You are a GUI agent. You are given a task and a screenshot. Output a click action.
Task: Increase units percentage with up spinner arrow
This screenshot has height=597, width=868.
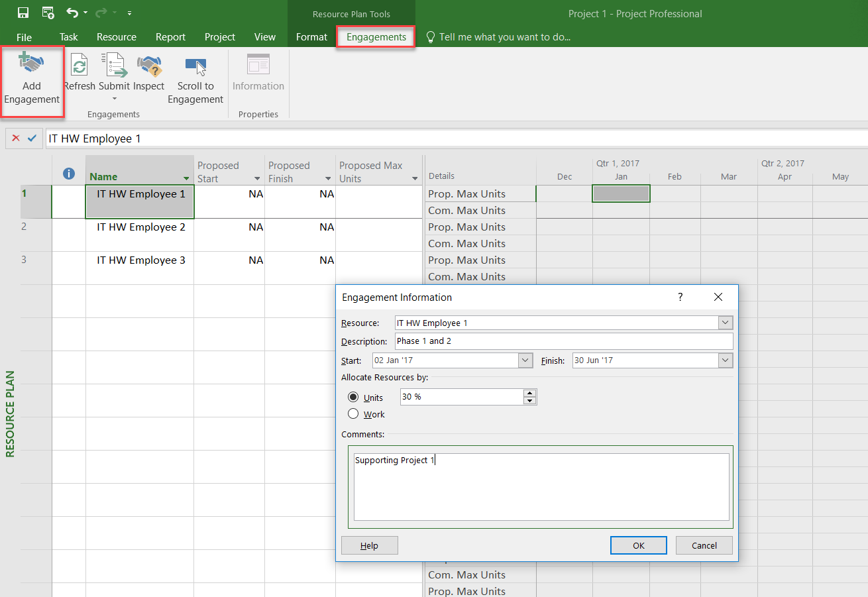pyautogui.click(x=529, y=393)
